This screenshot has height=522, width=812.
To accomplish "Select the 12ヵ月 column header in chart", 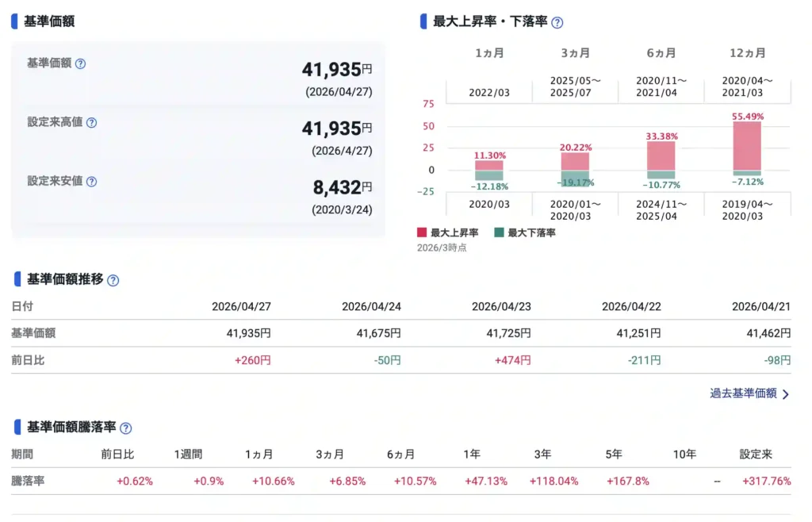I will (x=747, y=53).
